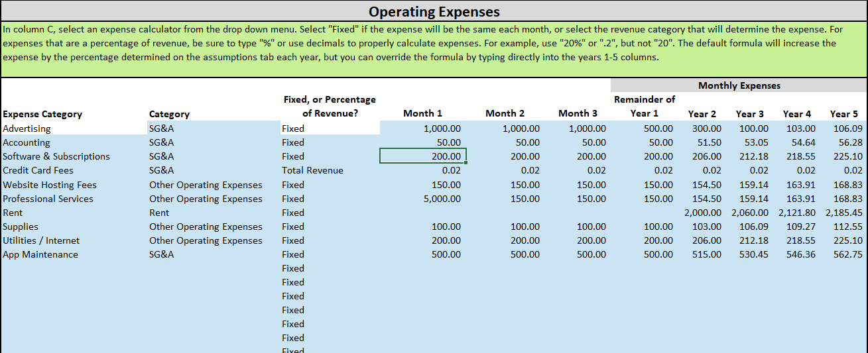Open Professional Services' Fixed selector cell
Viewport: 868px width, 353px height.
pos(330,199)
